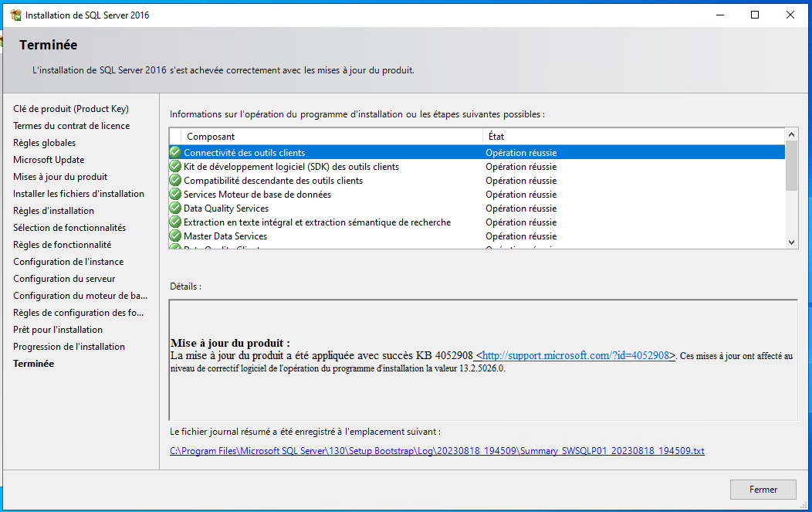Click the Configuration du serveur step
Screen dimensions: 812x512
tap(64, 279)
